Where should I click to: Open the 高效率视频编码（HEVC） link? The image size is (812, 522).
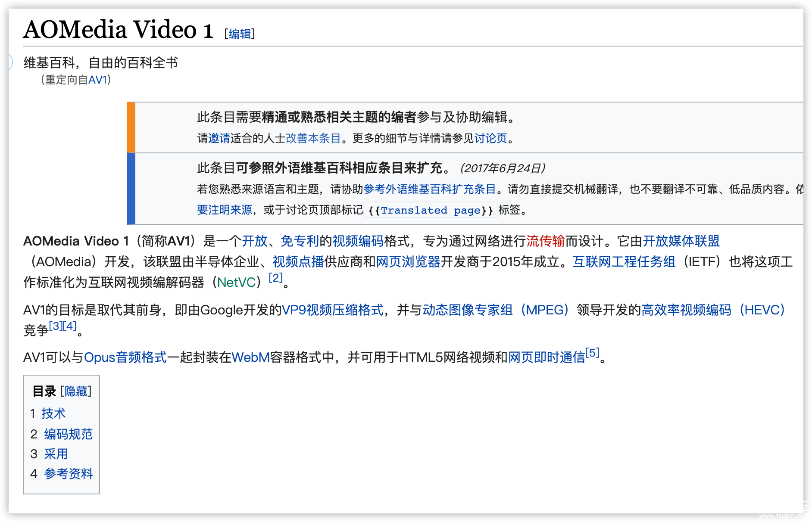click(714, 310)
